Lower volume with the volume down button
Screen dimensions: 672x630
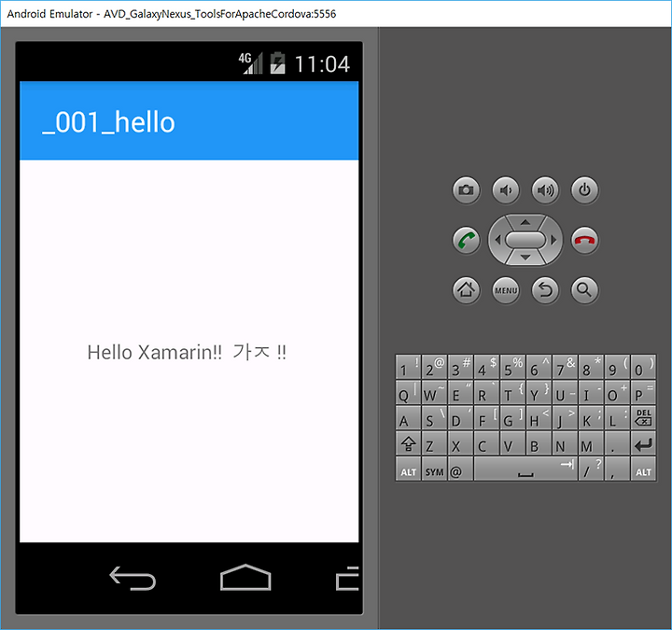coord(506,189)
